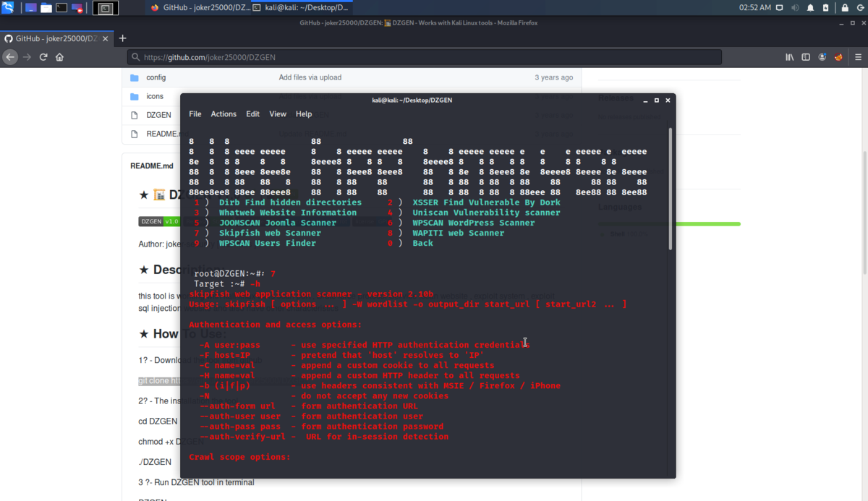This screenshot has width=868, height=501.
Task: Click the Languages section heading on GitHub
Action: point(620,207)
